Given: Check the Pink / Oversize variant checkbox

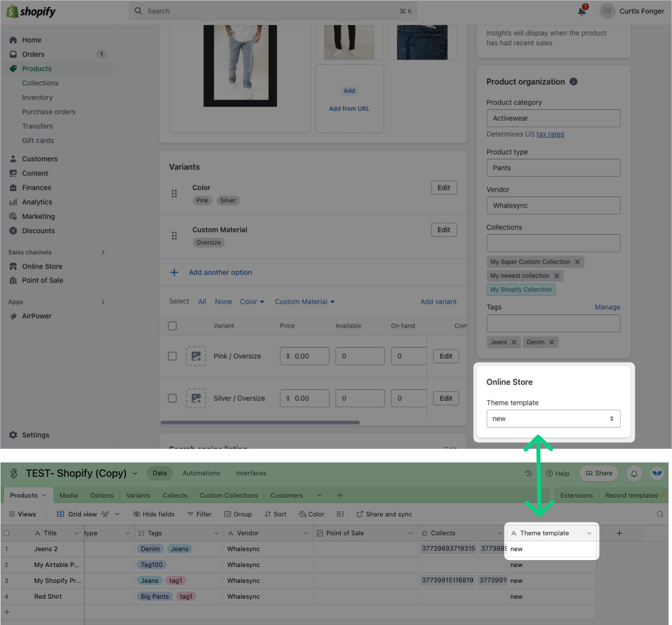Looking at the screenshot, I should pos(173,356).
